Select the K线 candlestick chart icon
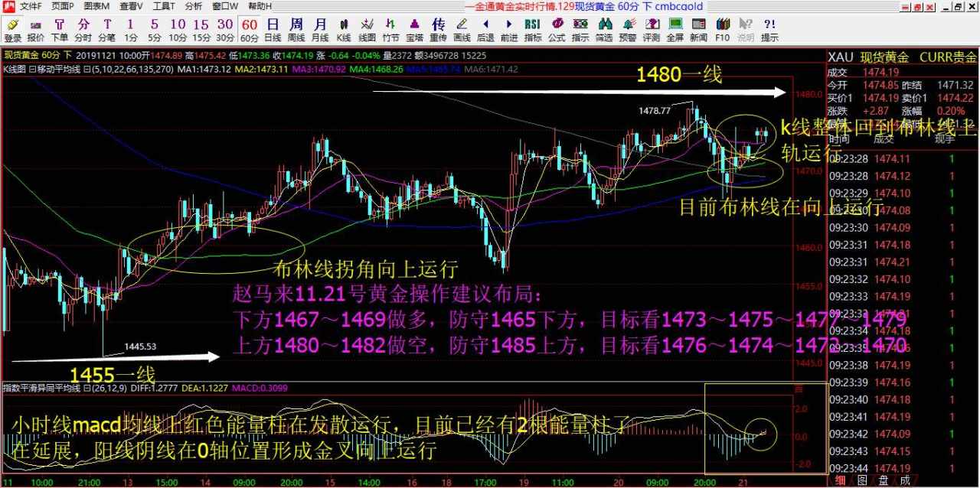The image size is (980, 488). (x=344, y=30)
